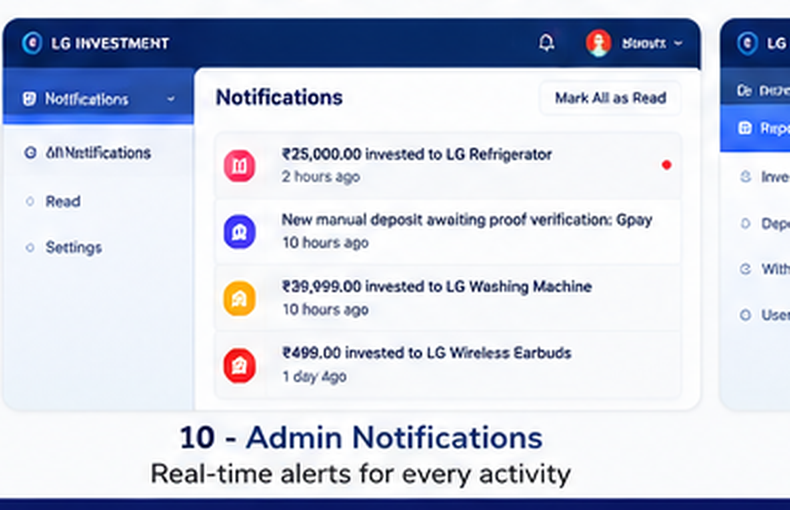Select the pink LG Refrigerator notification icon

[x=239, y=165]
